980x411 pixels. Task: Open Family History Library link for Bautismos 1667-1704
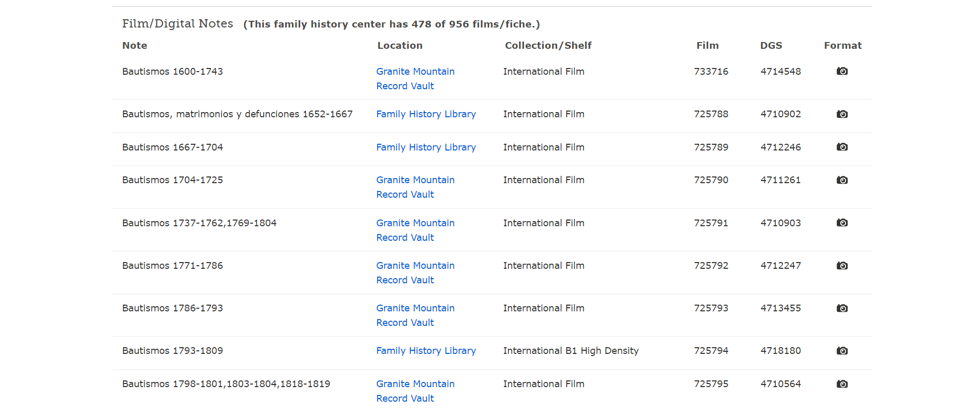426,147
